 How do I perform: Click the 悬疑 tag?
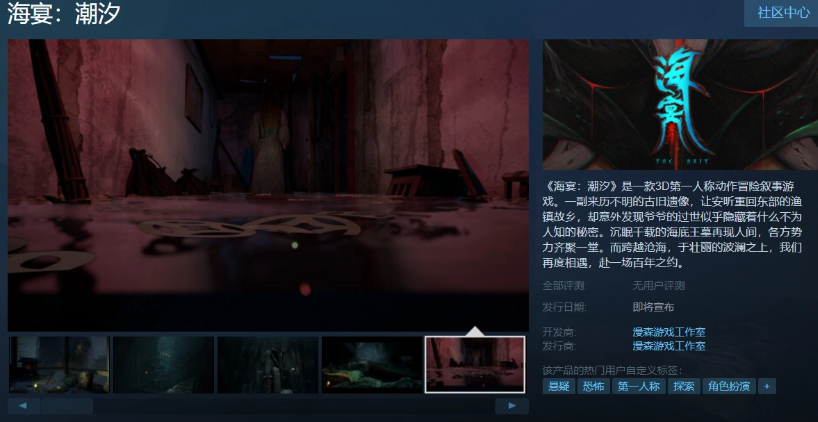pos(559,387)
